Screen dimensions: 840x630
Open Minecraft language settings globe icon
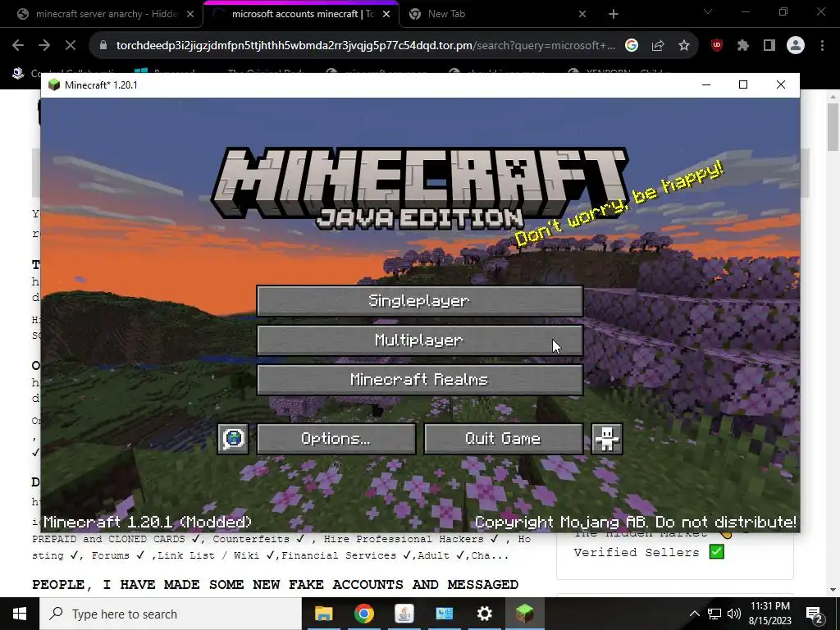pos(233,440)
